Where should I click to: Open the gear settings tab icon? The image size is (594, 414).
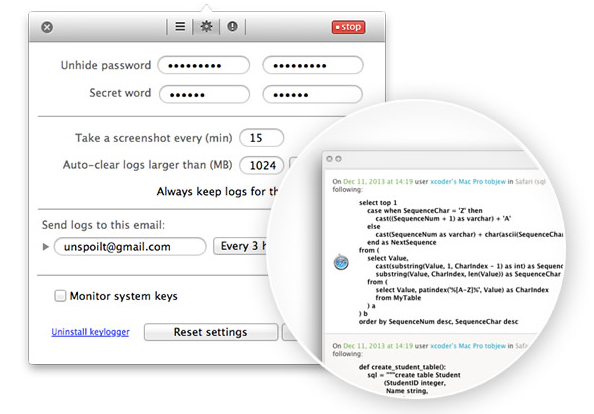[206, 27]
